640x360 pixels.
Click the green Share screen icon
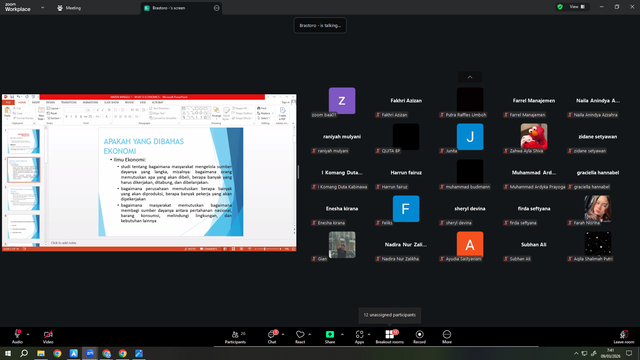pyautogui.click(x=330, y=334)
